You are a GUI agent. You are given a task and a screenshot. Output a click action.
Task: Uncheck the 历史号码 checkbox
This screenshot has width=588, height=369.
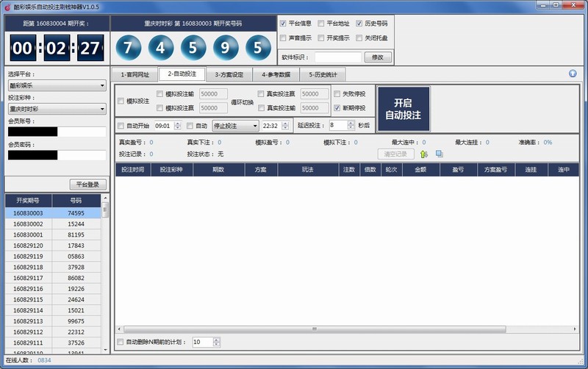pos(359,24)
